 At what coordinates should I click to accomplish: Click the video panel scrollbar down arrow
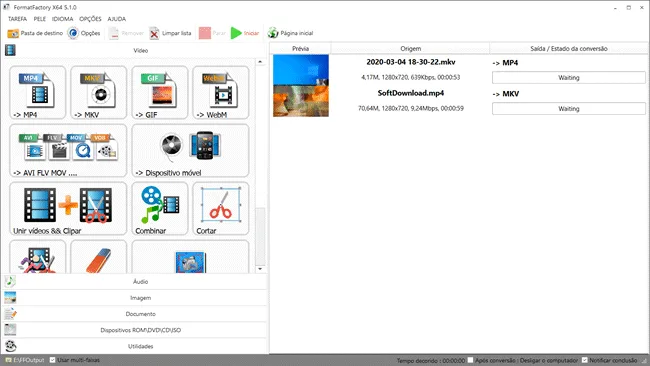point(260,269)
